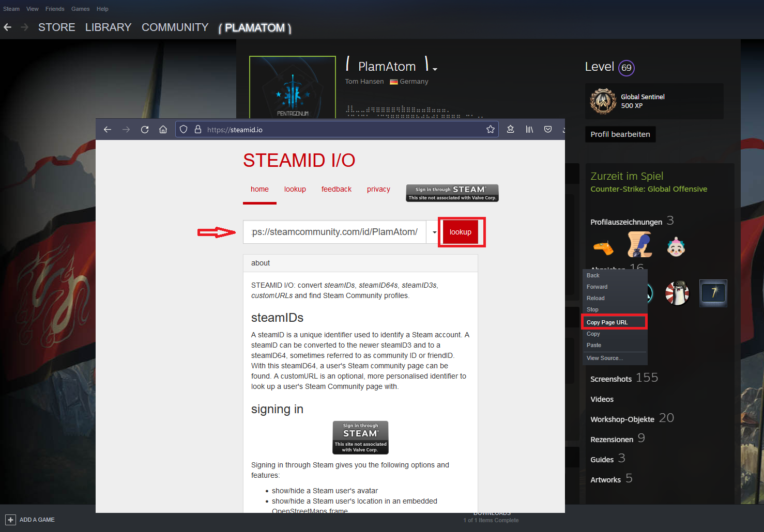View the Level 69 circle badge
Viewport: 764px width, 532px height.
click(x=627, y=68)
